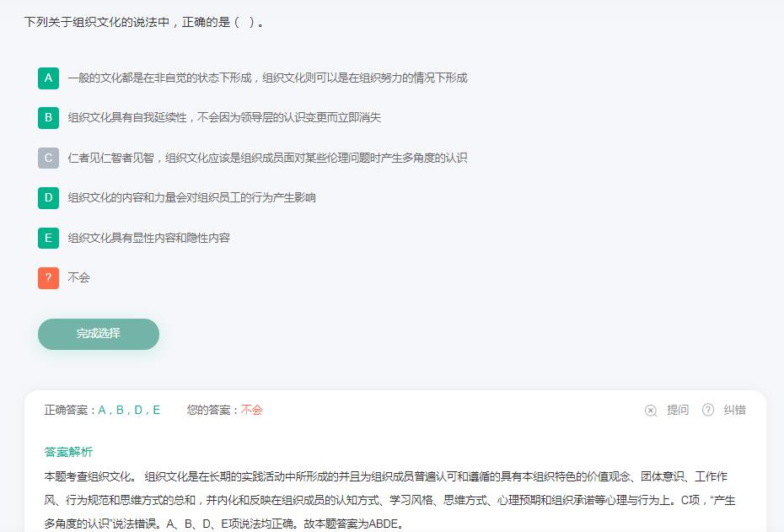Click option D text about 员工的行为
The image size is (784, 532).
[191, 197]
